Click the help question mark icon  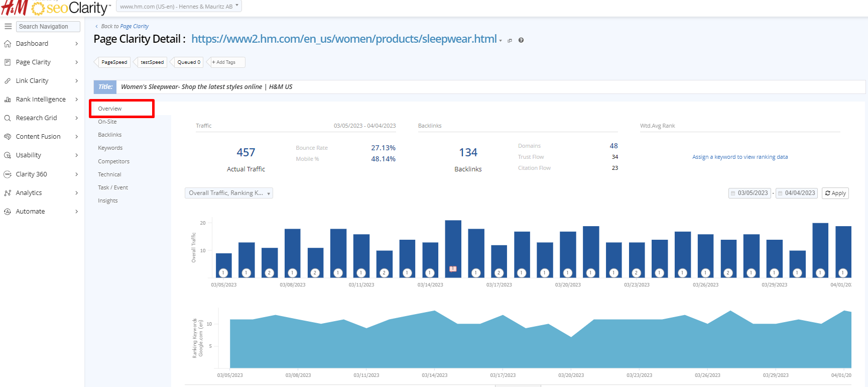coord(521,40)
